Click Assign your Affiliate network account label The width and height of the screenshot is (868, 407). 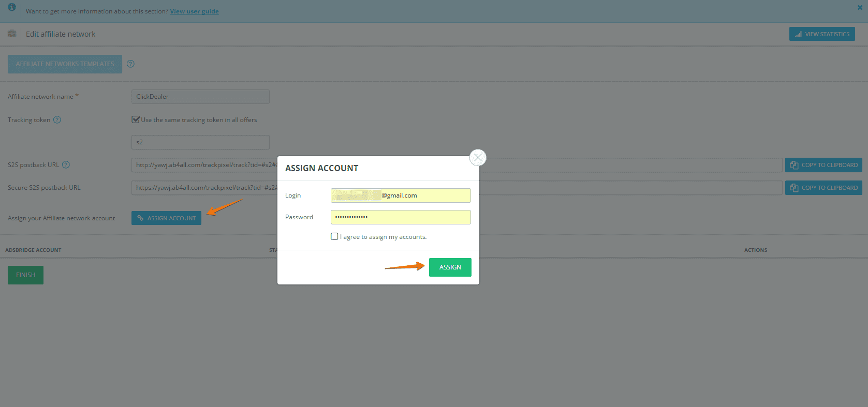(62, 218)
